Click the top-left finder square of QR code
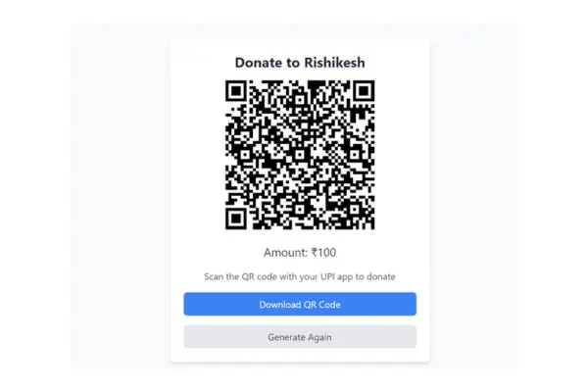Viewport: 588px width, 392px height. click(236, 91)
